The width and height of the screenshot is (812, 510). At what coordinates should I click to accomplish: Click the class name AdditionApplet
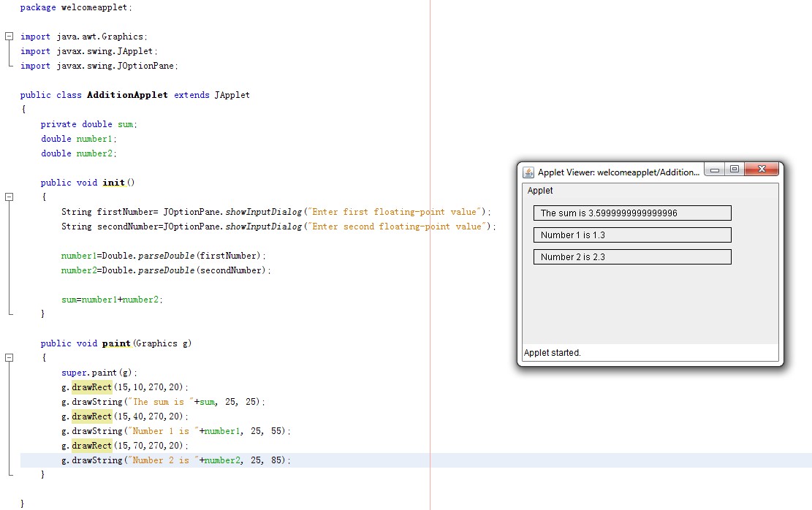pyautogui.click(x=127, y=95)
